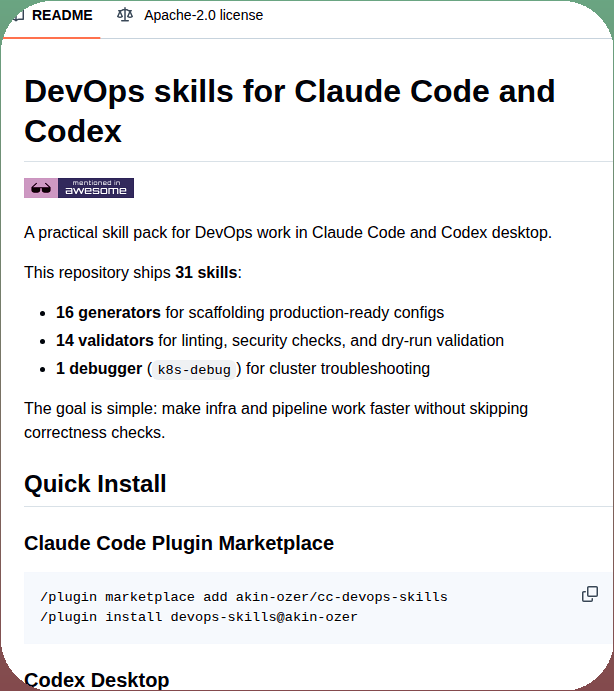Click the 14 validators bullet text
Image resolution: width=614 pixels, height=691 pixels.
pos(280,341)
